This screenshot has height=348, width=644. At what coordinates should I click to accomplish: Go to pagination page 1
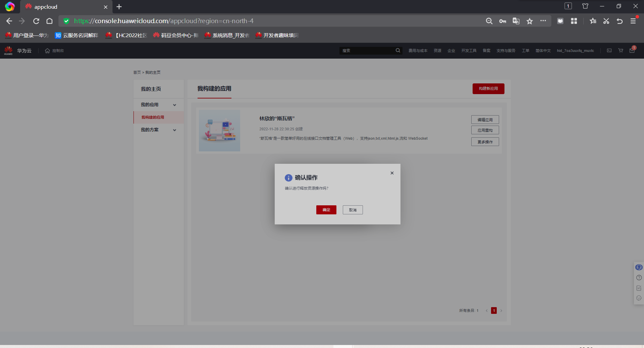click(x=494, y=310)
